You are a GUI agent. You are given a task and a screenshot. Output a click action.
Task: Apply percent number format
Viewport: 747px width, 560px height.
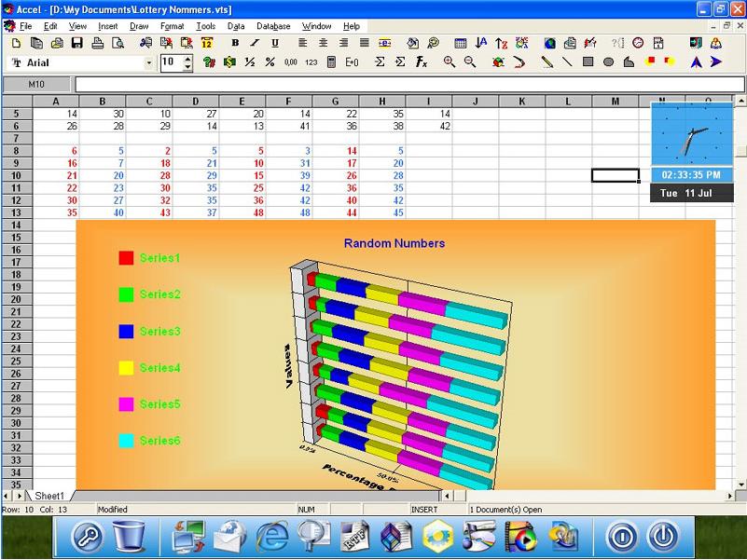click(x=270, y=61)
